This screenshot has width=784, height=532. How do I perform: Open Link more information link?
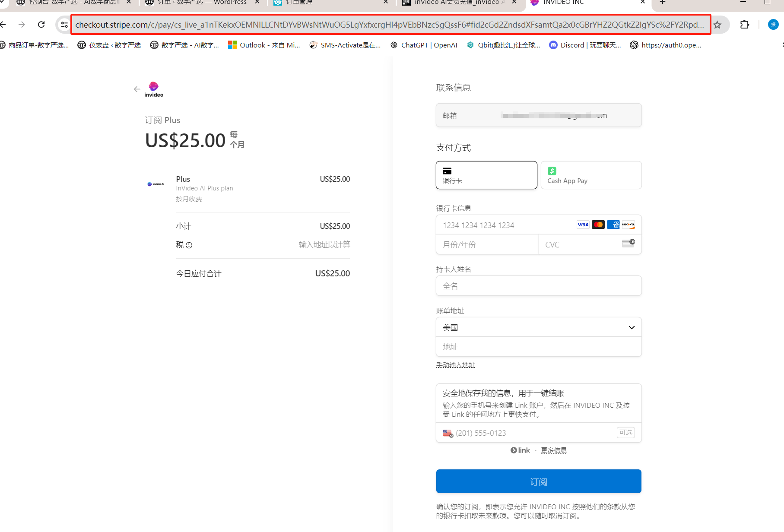pos(554,450)
